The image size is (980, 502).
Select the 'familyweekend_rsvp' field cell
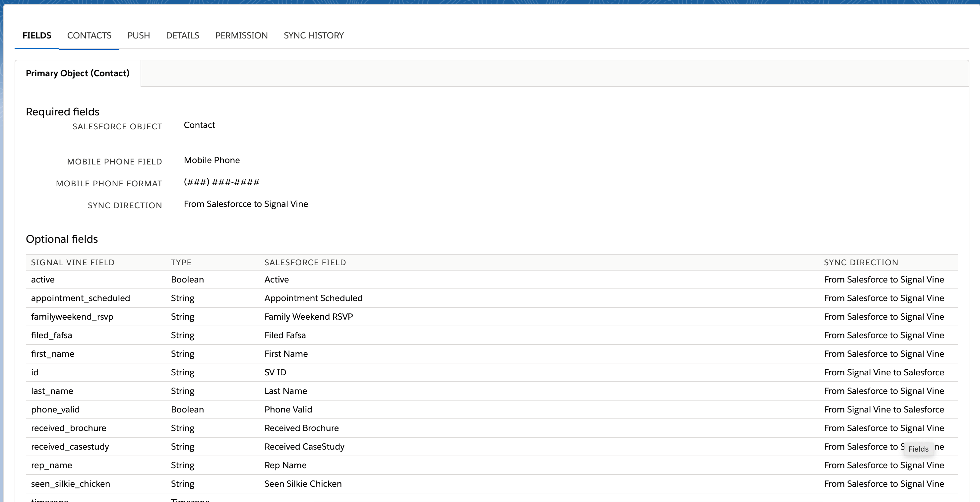coord(72,317)
